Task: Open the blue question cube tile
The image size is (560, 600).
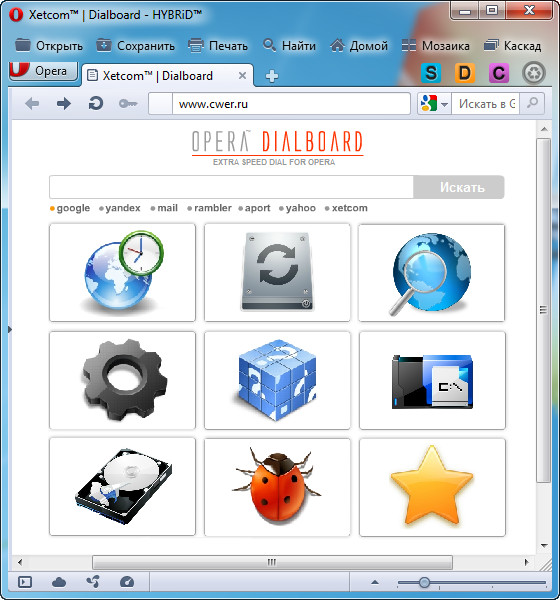Action: pos(277,380)
